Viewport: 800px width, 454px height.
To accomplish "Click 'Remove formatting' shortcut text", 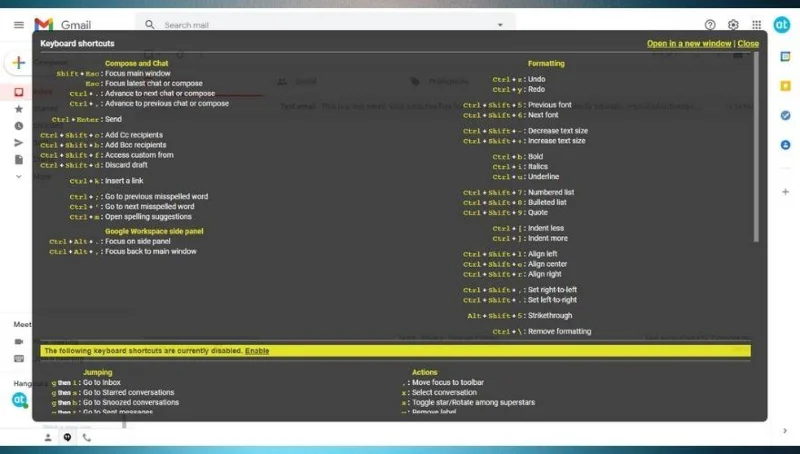I will click(560, 332).
